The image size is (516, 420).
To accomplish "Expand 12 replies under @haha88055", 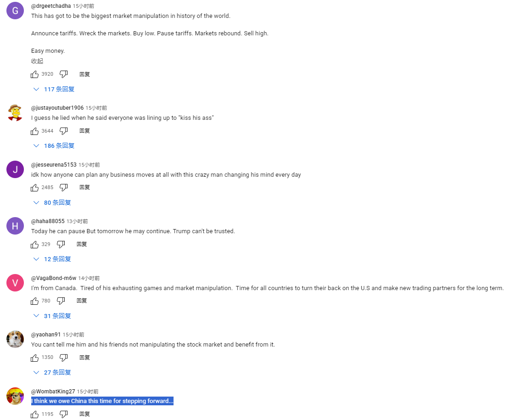I will click(x=53, y=259).
